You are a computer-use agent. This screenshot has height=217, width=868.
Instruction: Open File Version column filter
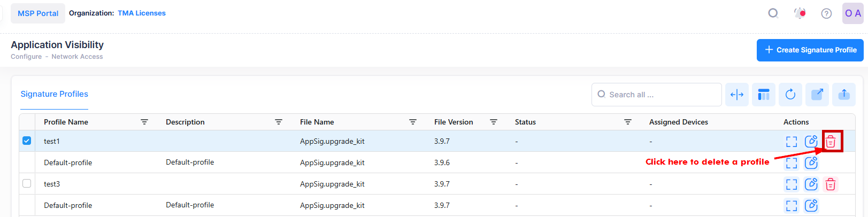click(494, 122)
